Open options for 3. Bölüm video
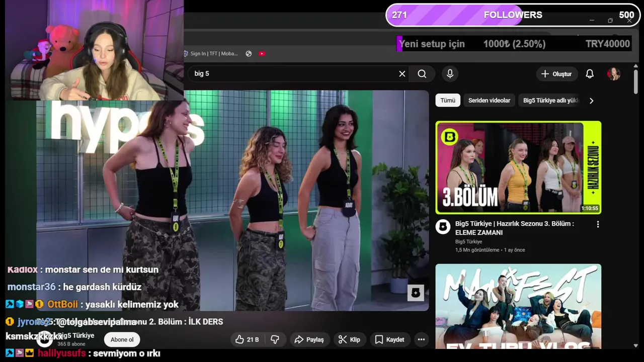The height and width of the screenshot is (362, 644). [x=598, y=224]
